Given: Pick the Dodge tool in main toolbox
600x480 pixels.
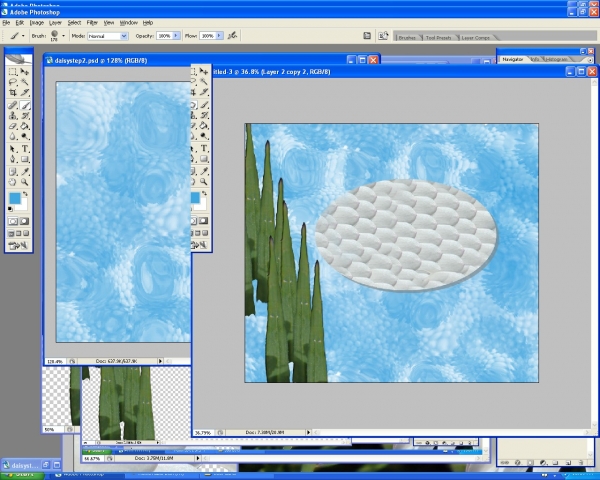Looking at the screenshot, I should 24,136.
